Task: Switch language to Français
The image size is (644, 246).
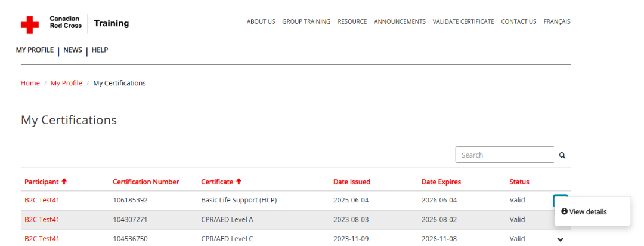Action: click(556, 21)
